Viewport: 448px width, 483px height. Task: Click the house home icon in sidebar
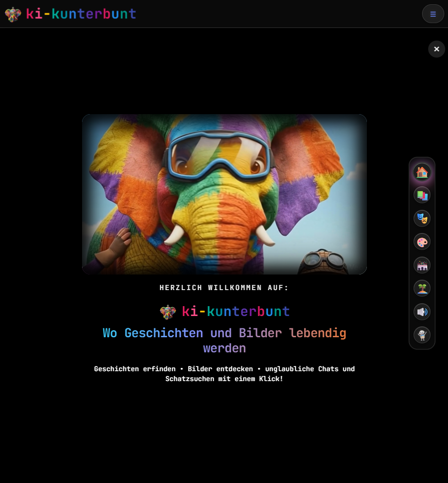[422, 172]
